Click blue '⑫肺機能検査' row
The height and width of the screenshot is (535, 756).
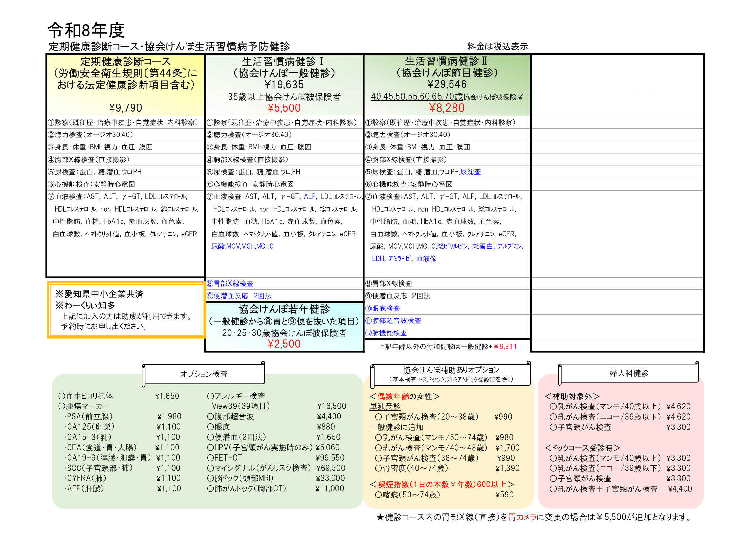pyautogui.click(x=386, y=333)
